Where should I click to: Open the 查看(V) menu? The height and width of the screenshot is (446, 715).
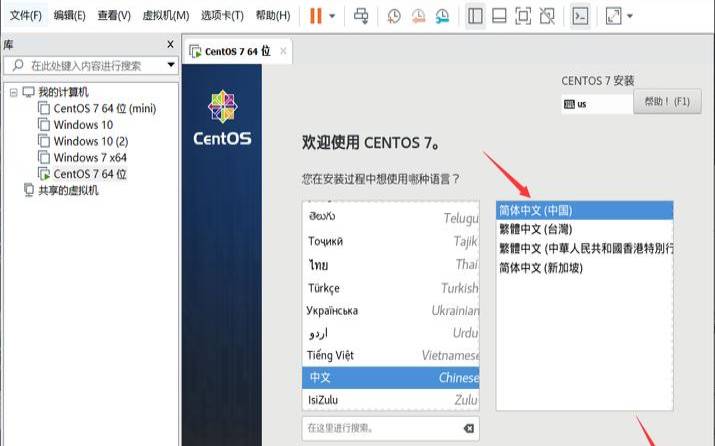(x=114, y=16)
